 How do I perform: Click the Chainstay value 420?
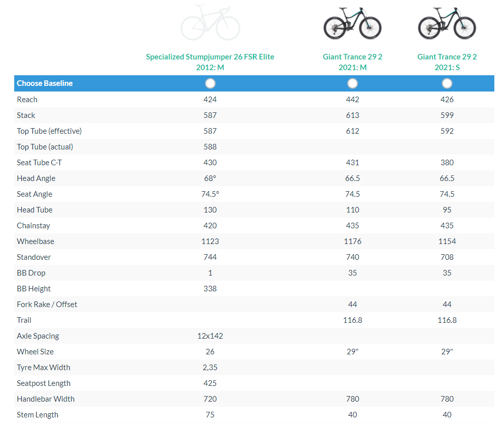210,226
